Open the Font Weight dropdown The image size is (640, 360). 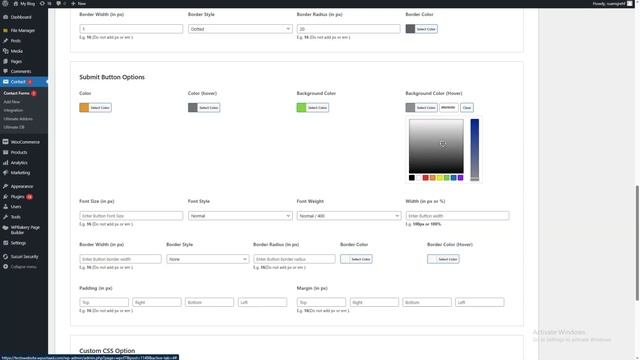(x=349, y=216)
